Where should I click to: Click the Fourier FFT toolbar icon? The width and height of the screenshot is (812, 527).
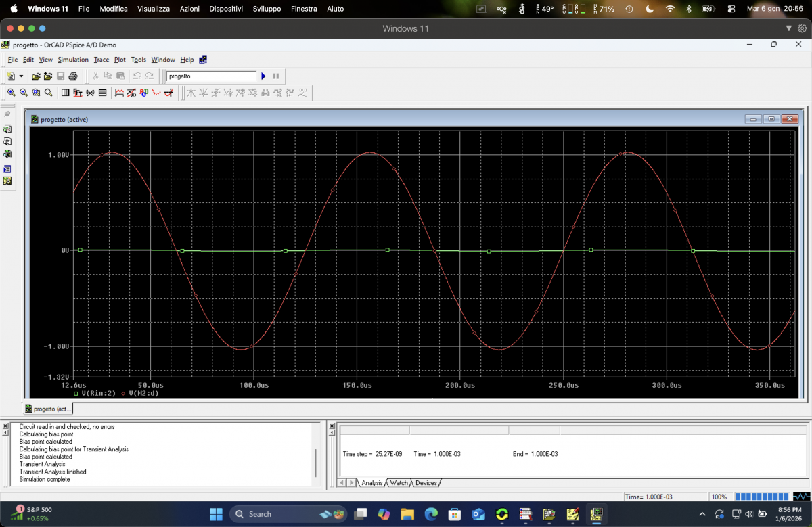tap(78, 93)
